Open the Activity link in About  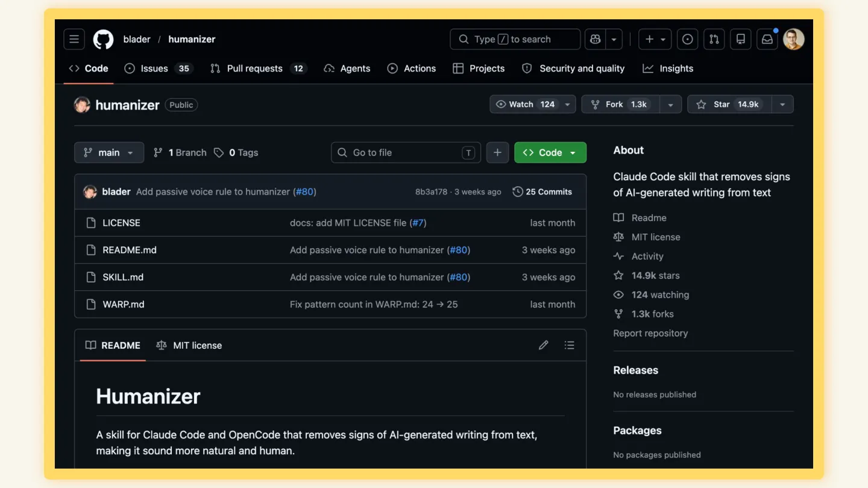639,256
